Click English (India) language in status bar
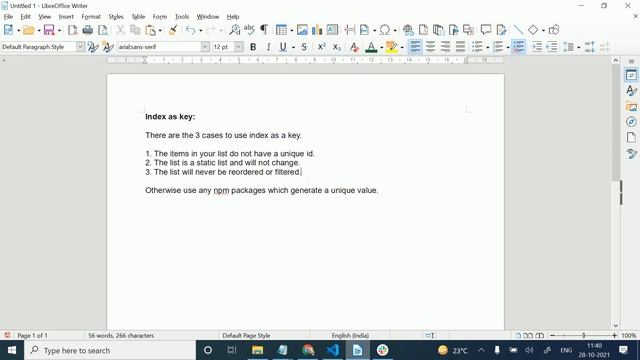 (x=350, y=336)
